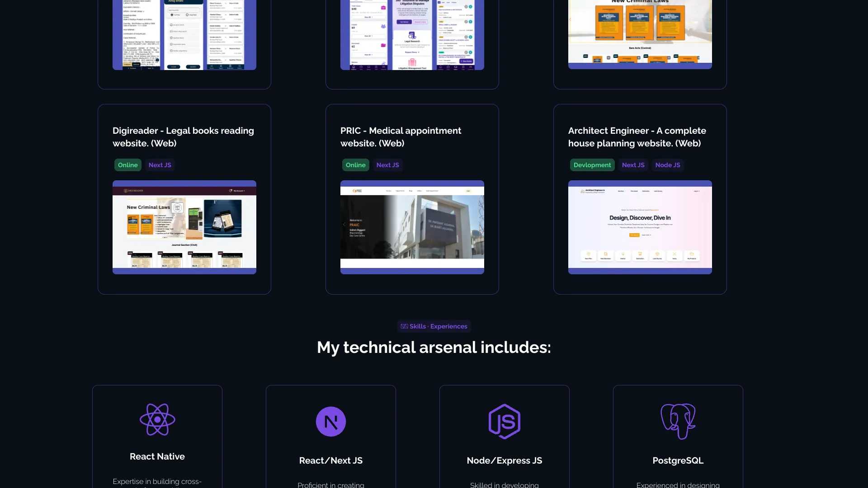Click the Online badge on PRIC card

click(x=356, y=165)
